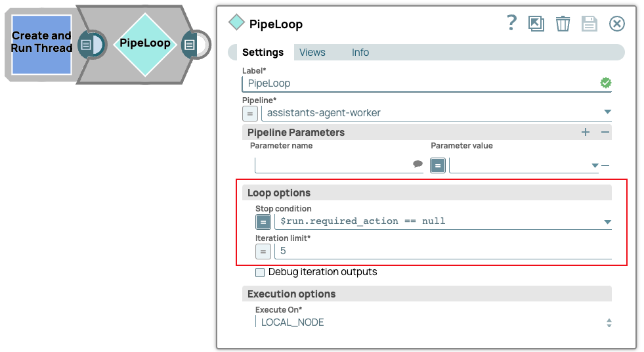Click the Label text field

(x=420, y=83)
